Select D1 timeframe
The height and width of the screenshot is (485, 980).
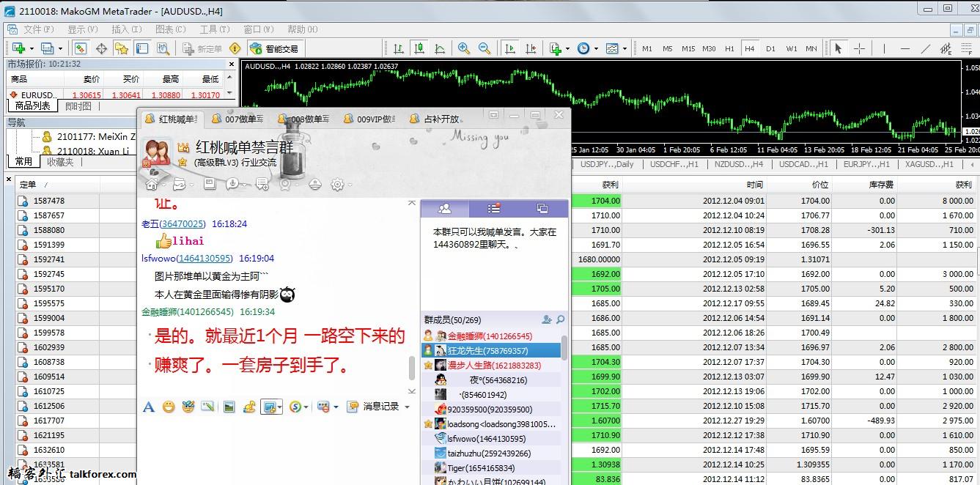pos(770,48)
